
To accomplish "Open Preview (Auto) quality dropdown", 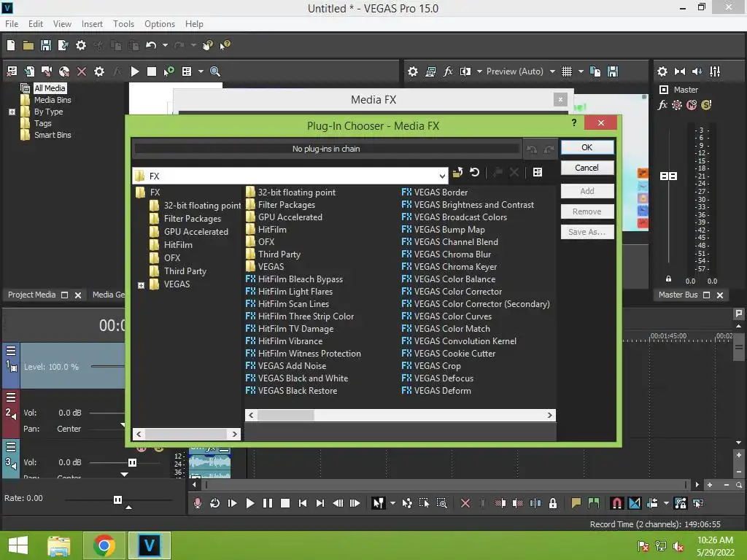I will click(x=551, y=71).
